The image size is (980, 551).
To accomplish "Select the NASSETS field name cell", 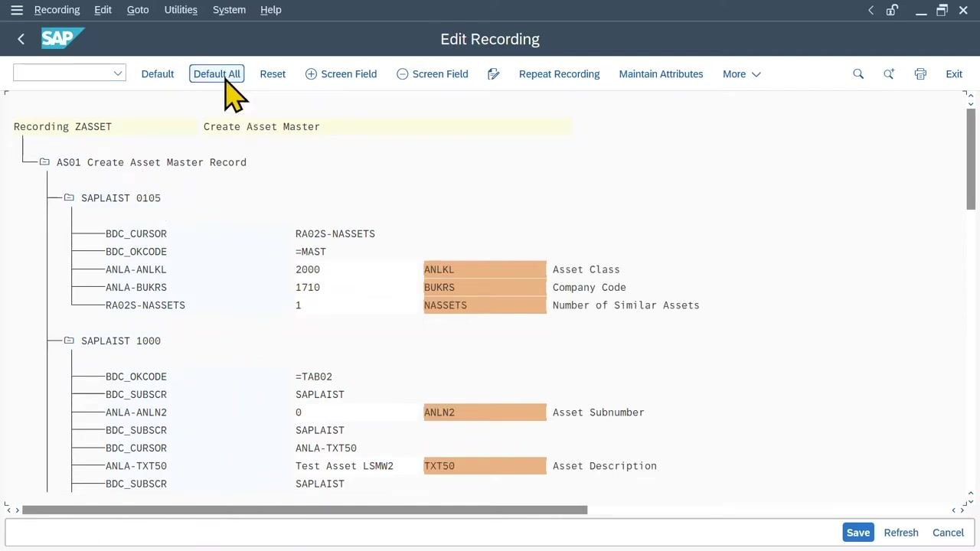I will [485, 305].
